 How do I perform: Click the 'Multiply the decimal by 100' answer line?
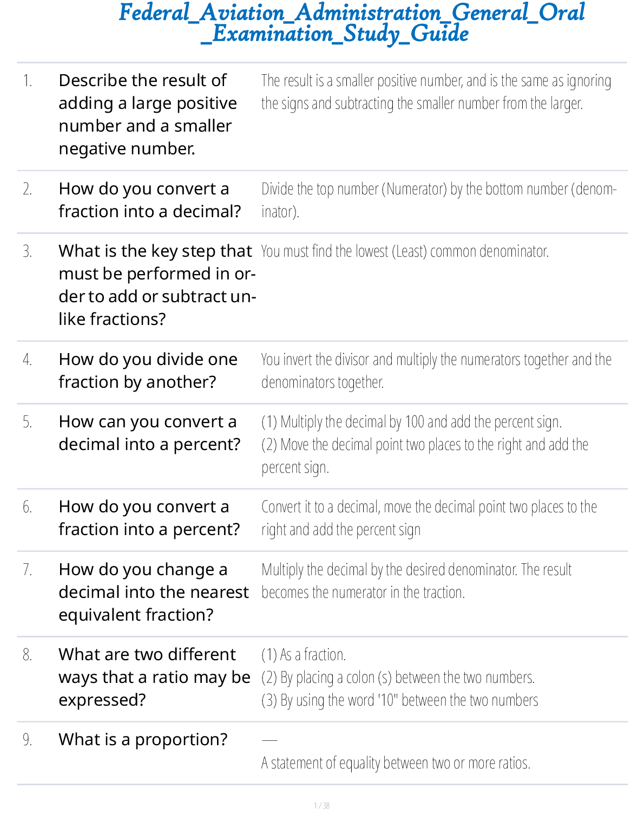point(411,422)
